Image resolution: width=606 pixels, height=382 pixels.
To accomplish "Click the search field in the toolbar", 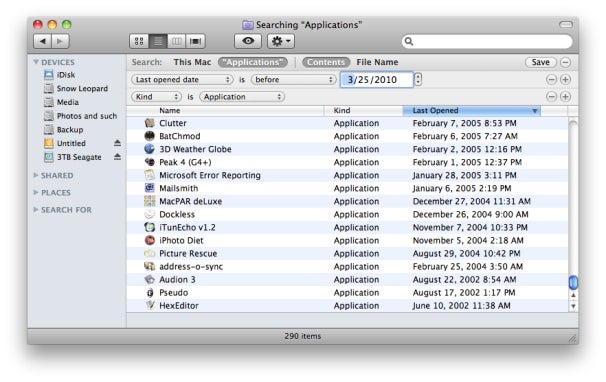I will (487, 41).
